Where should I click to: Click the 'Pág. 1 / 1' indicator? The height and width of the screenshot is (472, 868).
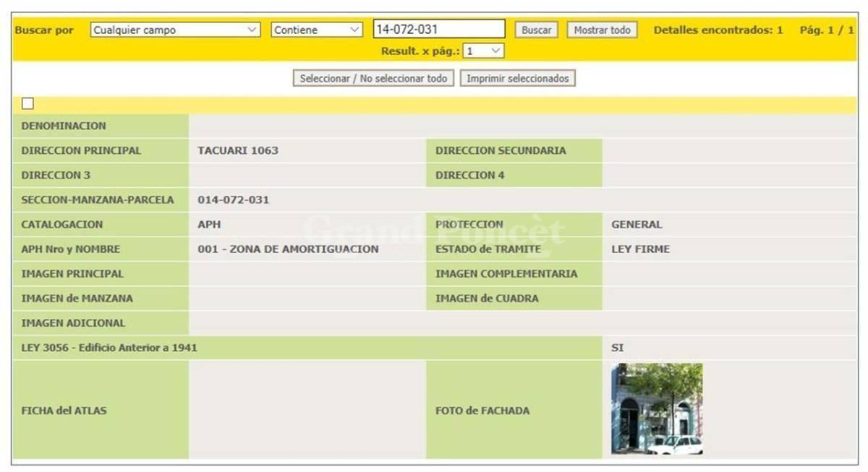coord(827,30)
